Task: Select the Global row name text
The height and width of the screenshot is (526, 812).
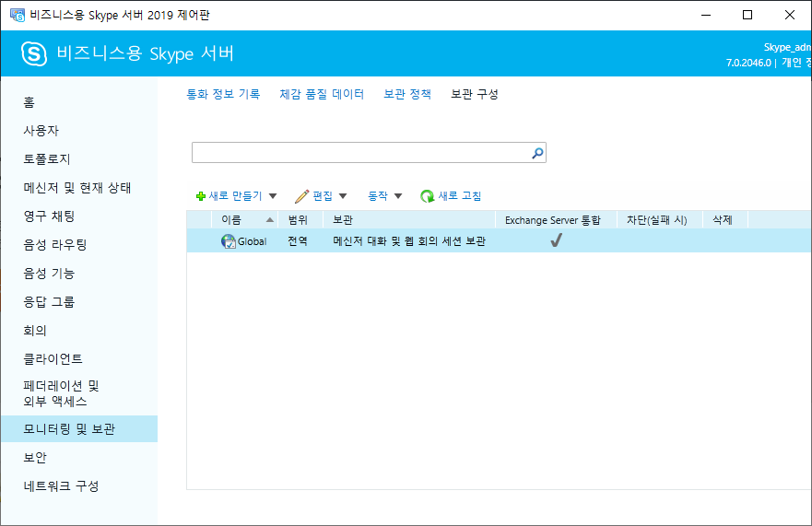Action: click(253, 241)
